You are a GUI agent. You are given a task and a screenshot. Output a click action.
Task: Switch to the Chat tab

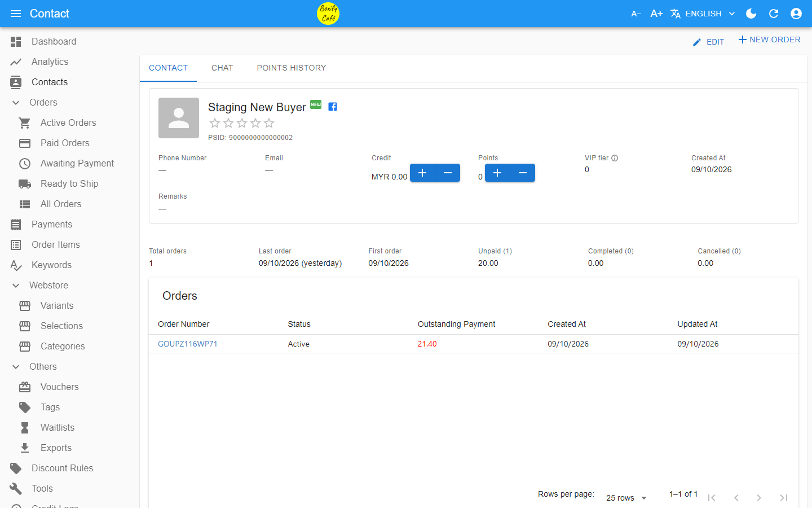222,68
